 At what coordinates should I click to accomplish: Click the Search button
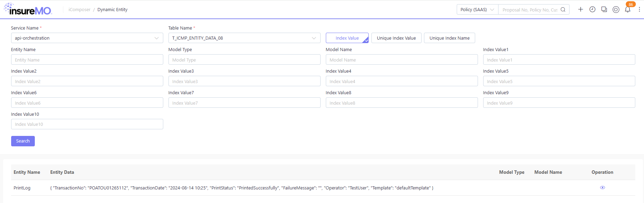23,141
